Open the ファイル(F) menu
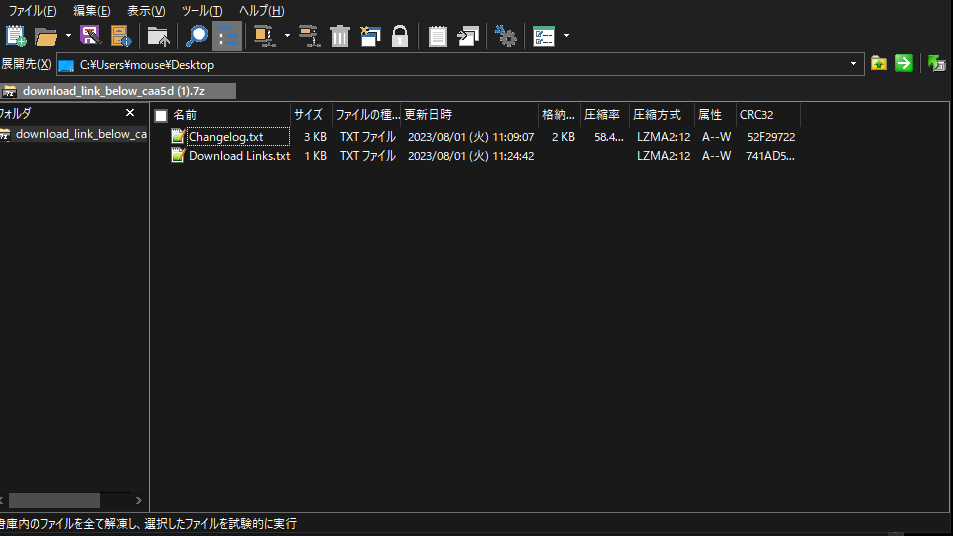Screen dimensions: 953x536 click(x=32, y=11)
